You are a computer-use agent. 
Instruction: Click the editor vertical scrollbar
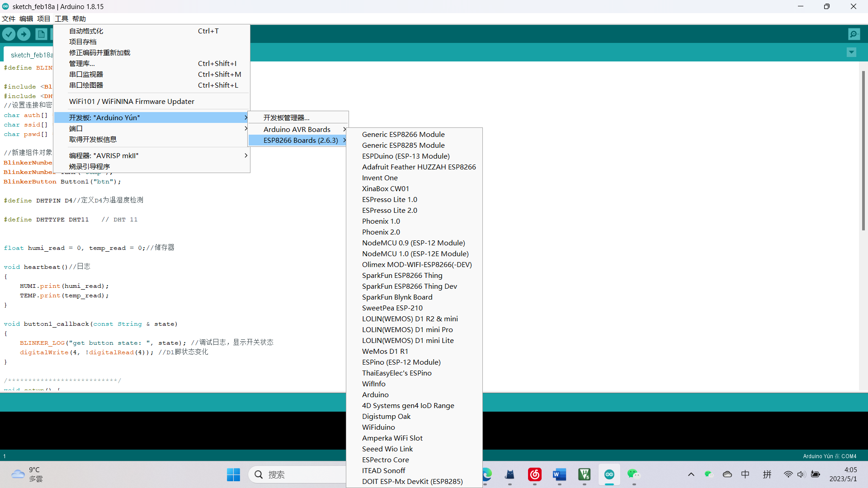click(863, 150)
